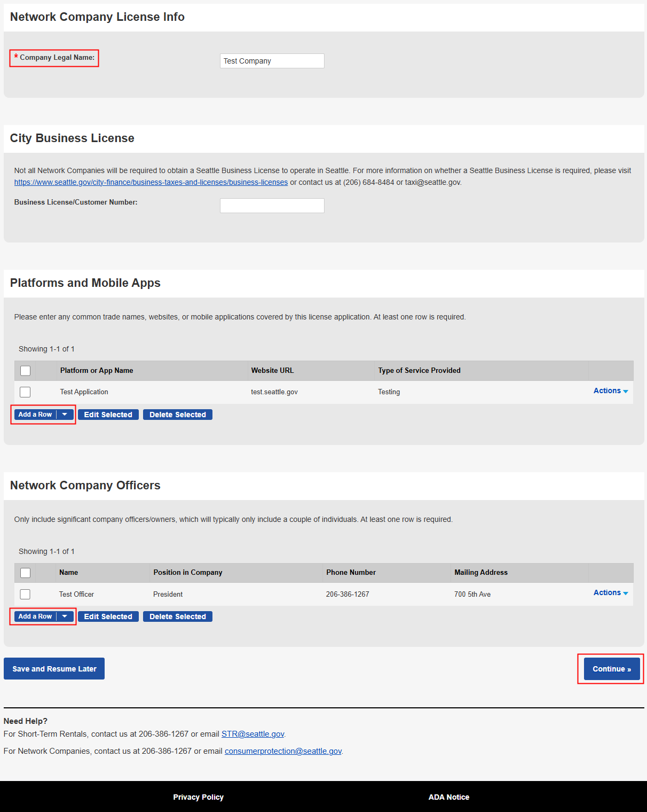The height and width of the screenshot is (812, 647).
Task: Open Add a Row dropdown arrow in Platforms section
Action: point(65,415)
